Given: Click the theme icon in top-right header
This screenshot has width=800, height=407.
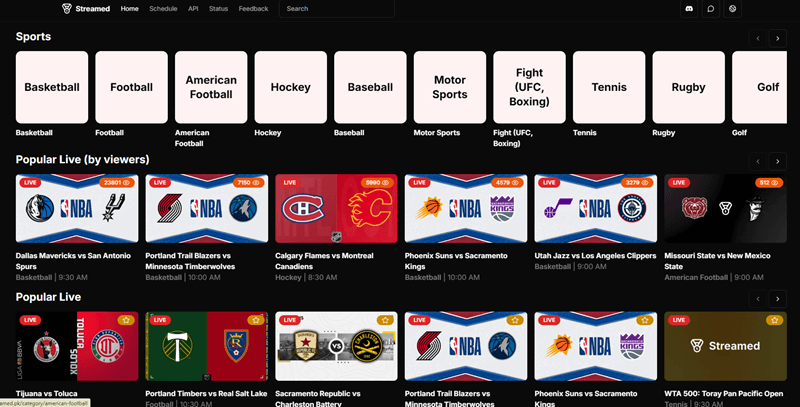Looking at the screenshot, I should point(732,9).
